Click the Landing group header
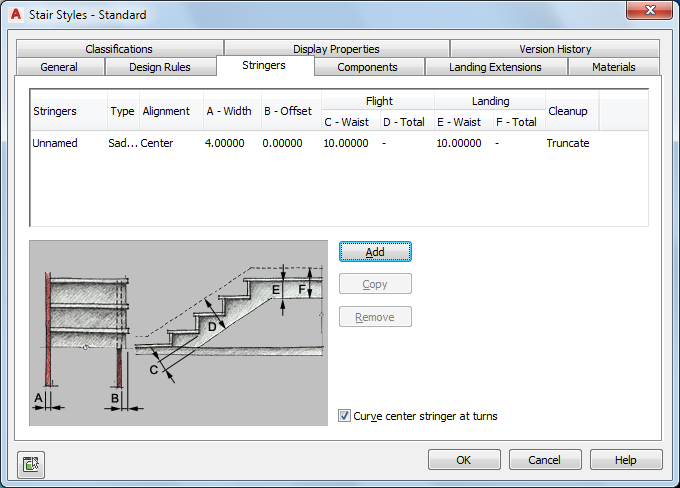Screen dimensions: 680x488 (490, 101)
